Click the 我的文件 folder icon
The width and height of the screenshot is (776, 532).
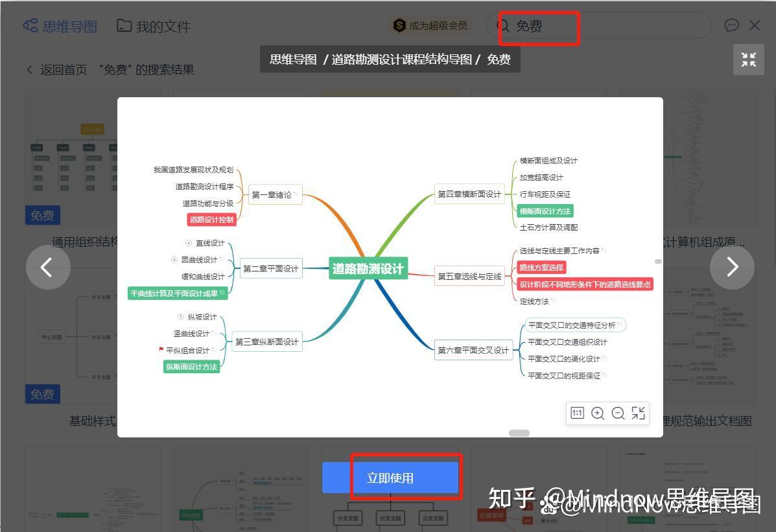point(124,25)
